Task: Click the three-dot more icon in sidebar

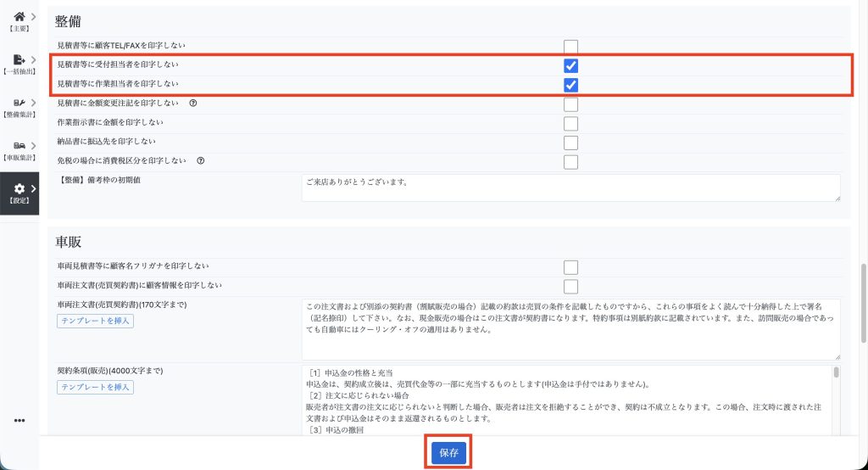Action: pyautogui.click(x=19, y=421)
